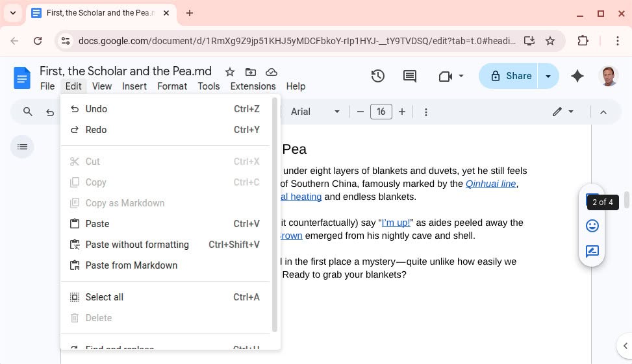Viewport: 632px width, 364px height.
Task: Select Paste in the Edit menu
Action: click(165, 224)
